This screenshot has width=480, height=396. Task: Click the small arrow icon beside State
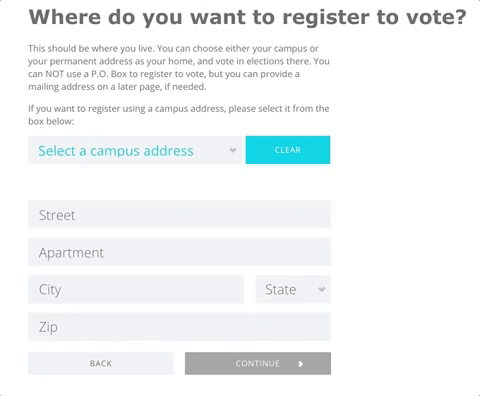[x=321, y=289]
